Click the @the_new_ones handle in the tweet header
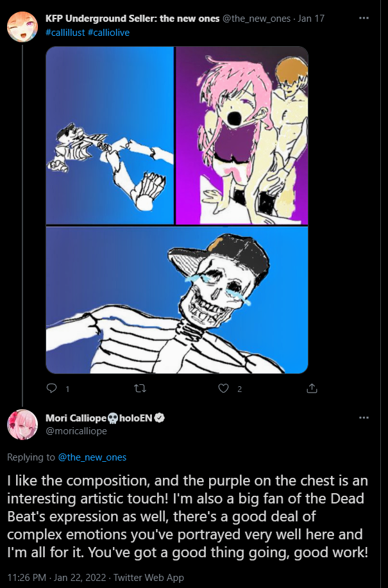 256,19
